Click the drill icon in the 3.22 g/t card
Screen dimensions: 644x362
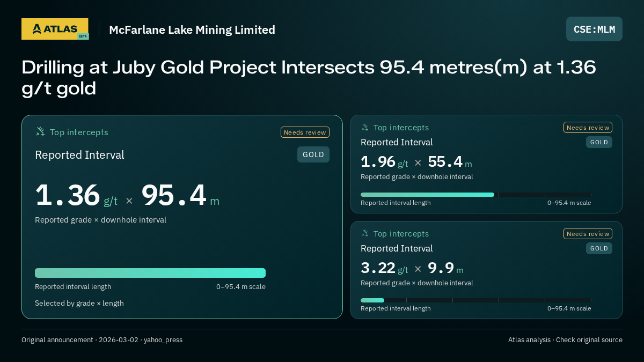point(365,233)
